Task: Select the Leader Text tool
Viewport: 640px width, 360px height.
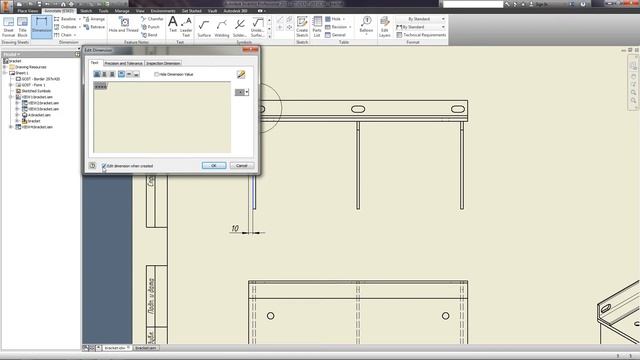Action: pyautogui.click(x=186, y=27)
